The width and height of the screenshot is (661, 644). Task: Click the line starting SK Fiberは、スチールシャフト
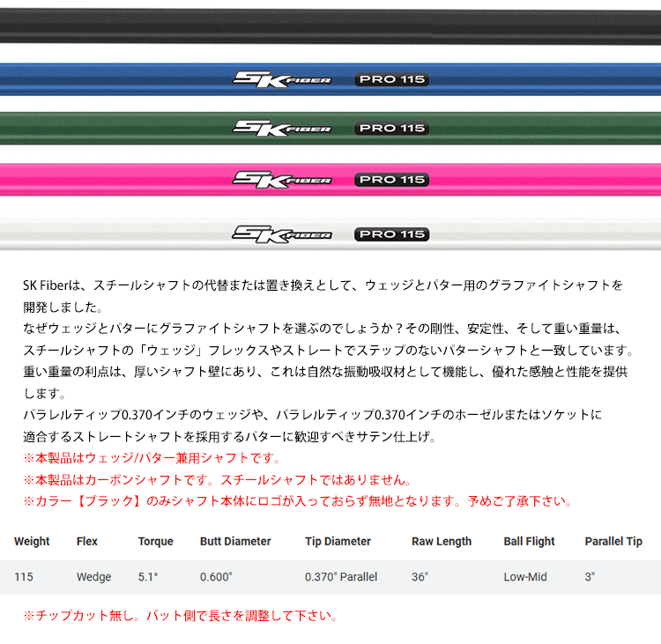tap(323, 285)
